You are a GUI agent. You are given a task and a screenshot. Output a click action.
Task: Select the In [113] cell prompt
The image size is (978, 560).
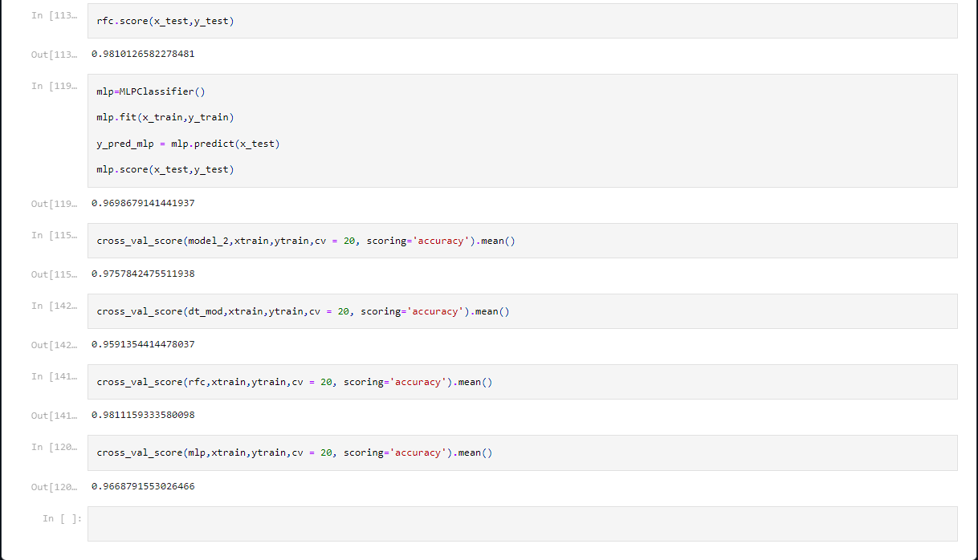[55, 15]
